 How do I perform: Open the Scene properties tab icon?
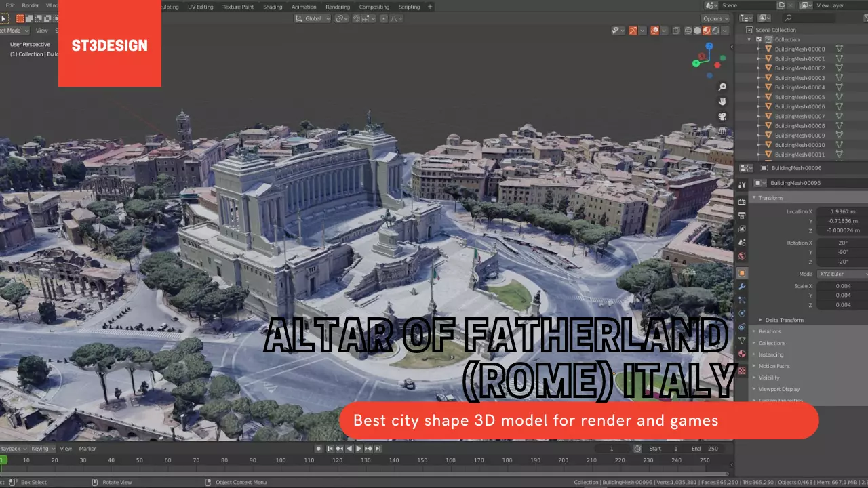pos(742,243)
